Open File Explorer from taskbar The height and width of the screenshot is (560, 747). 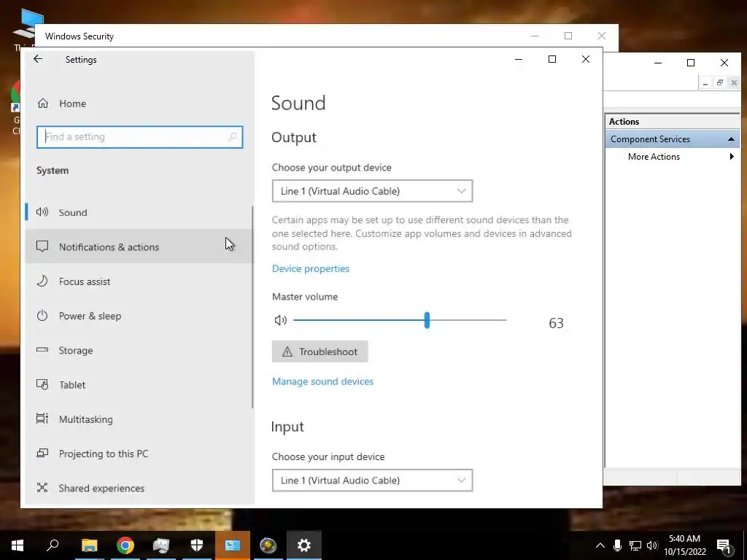point(89,545)
